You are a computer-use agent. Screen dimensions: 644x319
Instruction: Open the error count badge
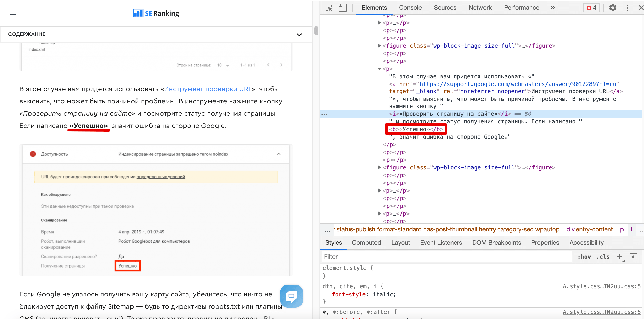click(592, 8)
